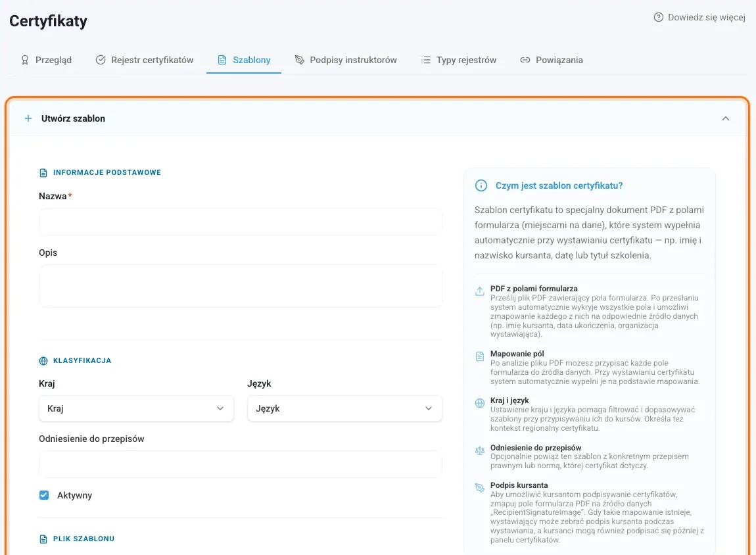
Task: Click the help circle icon beside Dowiedz się więcej
Action: [x=658, y=17]
